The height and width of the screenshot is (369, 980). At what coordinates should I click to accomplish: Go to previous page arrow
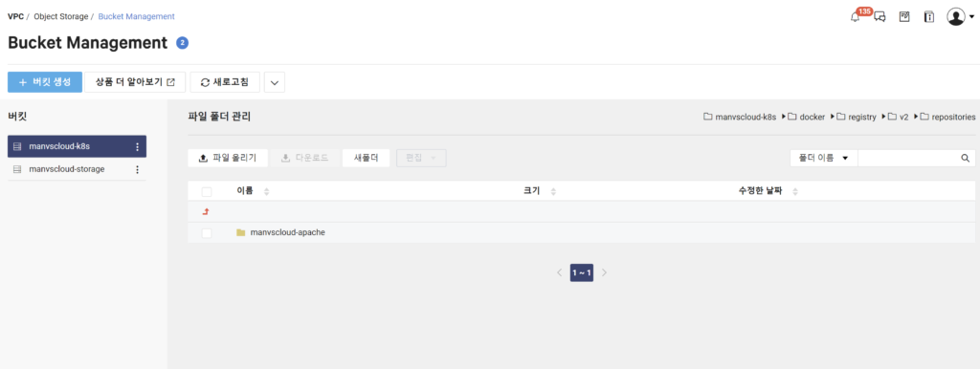[560, 272]
